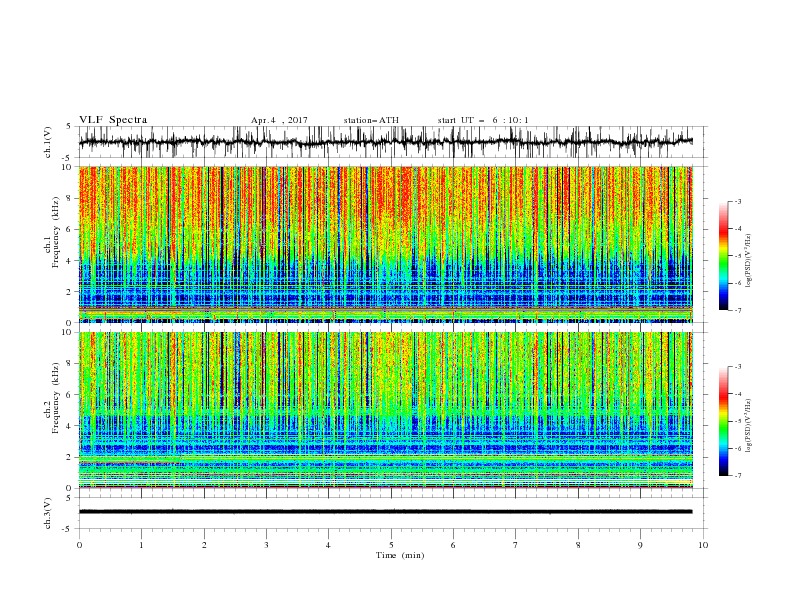
Task: Click the "6" tick on the time axis
Action: pyautogui.click(x=453, y=545)
